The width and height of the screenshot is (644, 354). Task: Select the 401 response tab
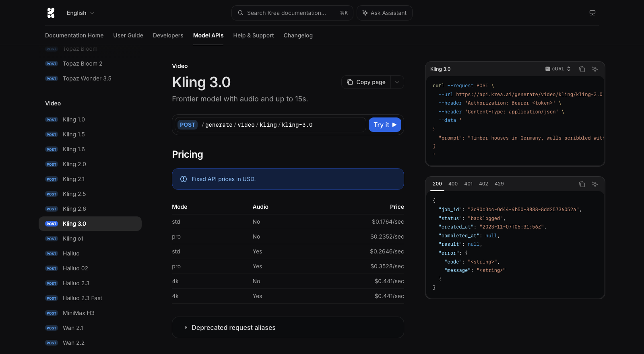[469, 184]
